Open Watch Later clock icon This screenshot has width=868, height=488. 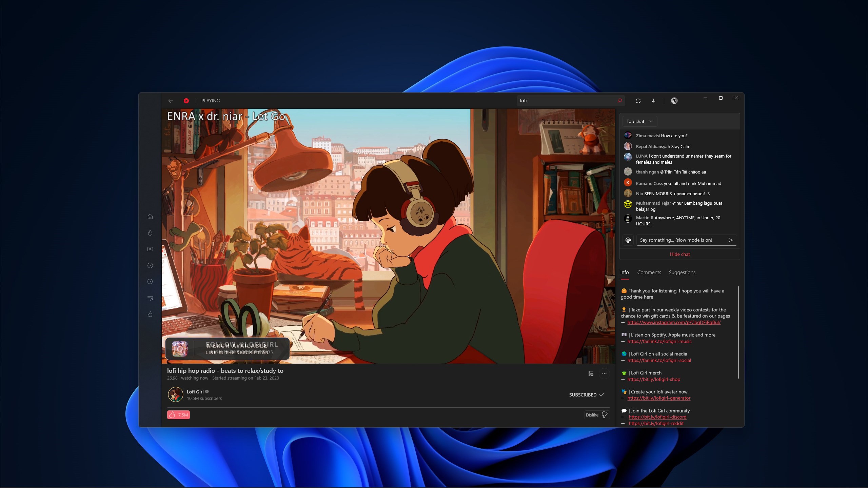[x=150, y=282]
